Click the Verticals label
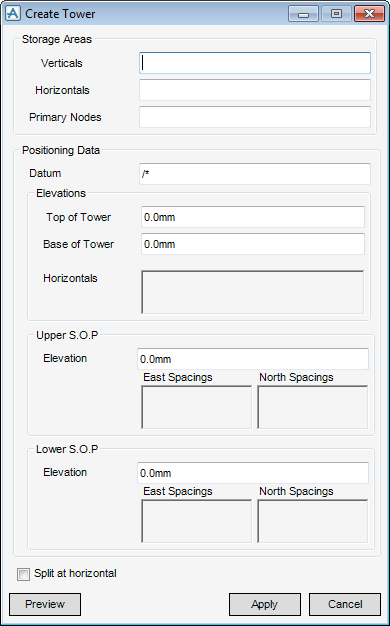Image resolution: width=390 pixels, height=626 pixels. (x=61, y=63)
